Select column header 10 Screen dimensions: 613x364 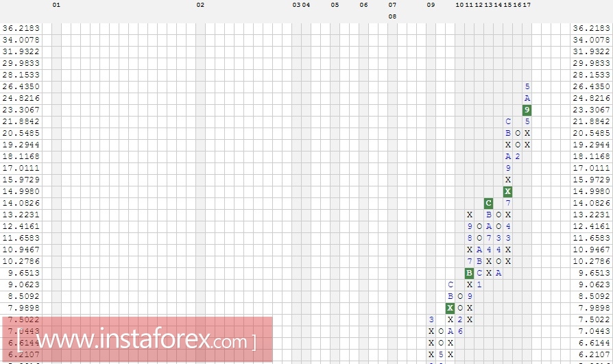459,5
